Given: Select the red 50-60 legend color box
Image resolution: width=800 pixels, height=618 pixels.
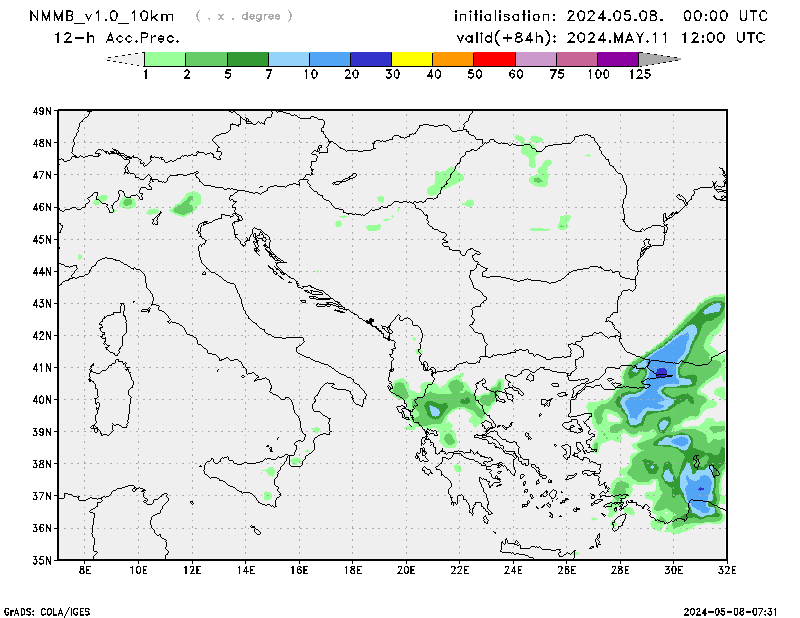Looking at the screenshot, I should click(x=494, y=59).
